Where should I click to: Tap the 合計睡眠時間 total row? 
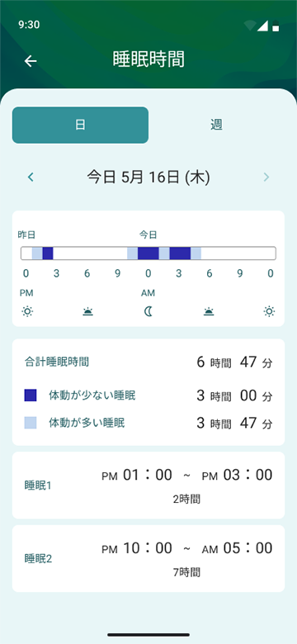coord(148,362)
